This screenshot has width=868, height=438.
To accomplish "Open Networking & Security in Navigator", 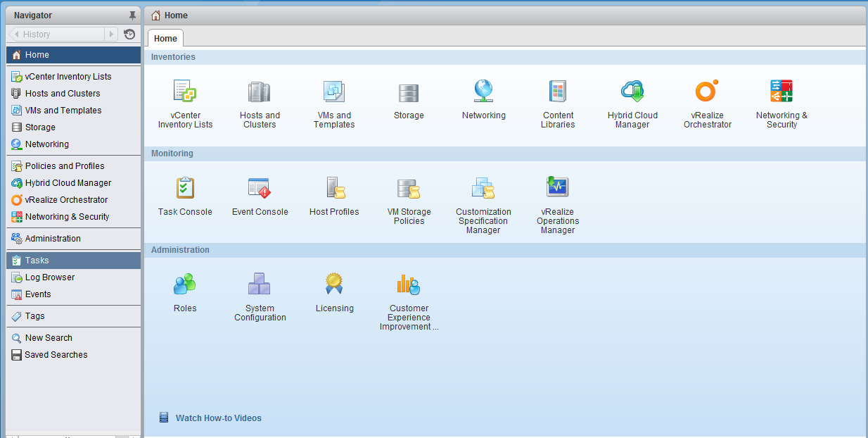I will pos(74,217).
